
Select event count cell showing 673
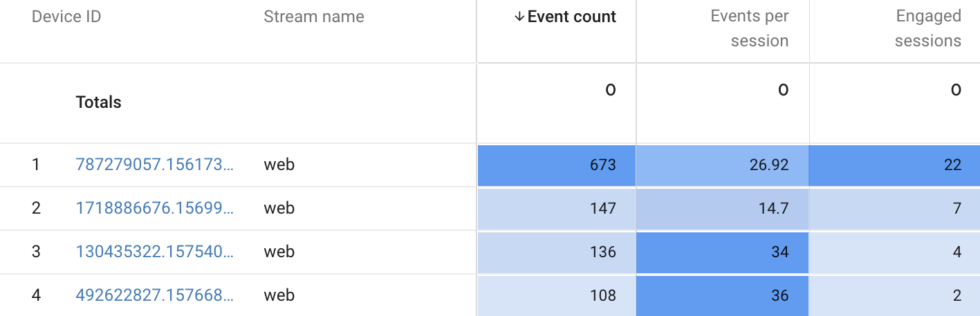pos(556,165)
